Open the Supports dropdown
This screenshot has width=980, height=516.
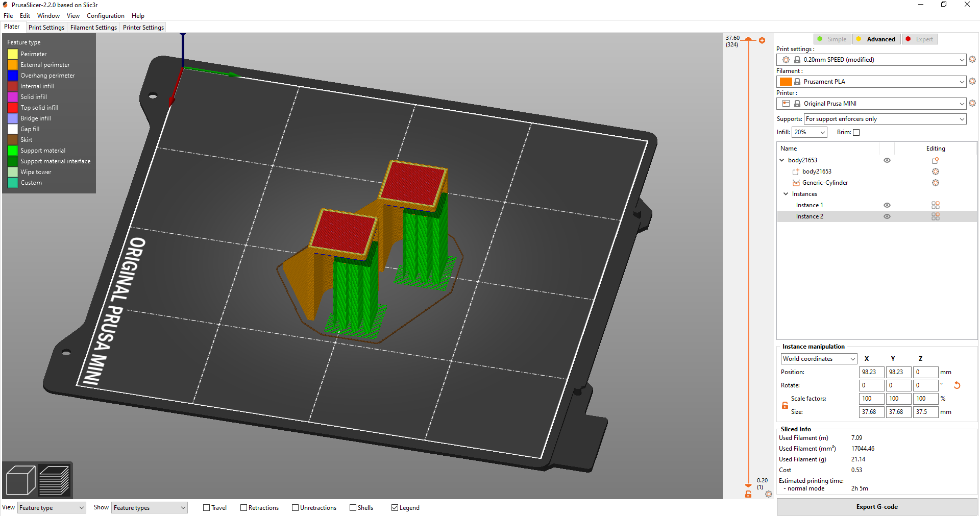pos(885,119)
